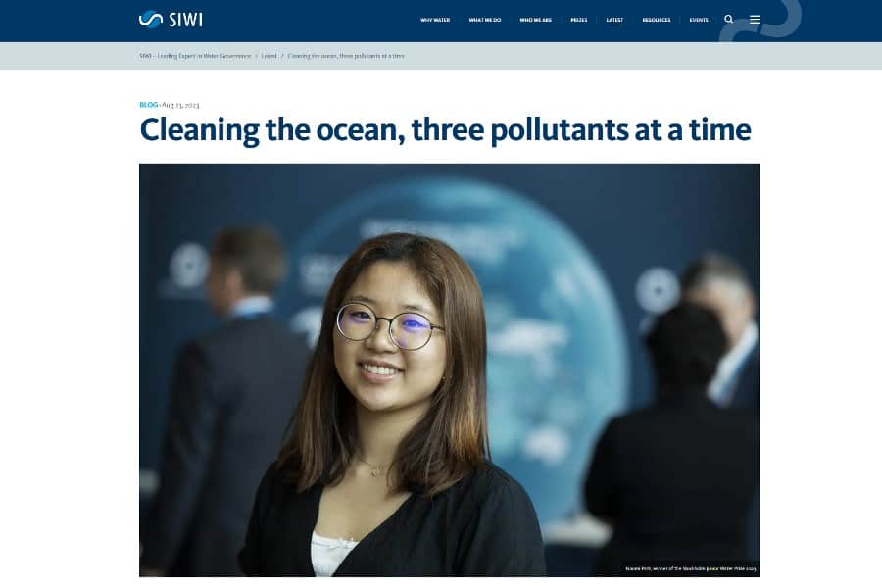Open the Why Water menu
This screenshot has width=882, height=588.
(x=435, y=20)
